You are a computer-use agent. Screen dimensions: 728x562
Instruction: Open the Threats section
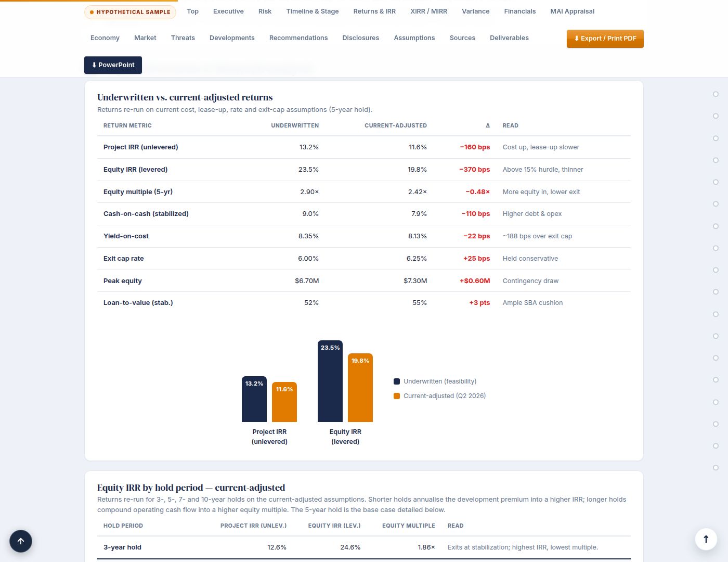pos(183,38)
